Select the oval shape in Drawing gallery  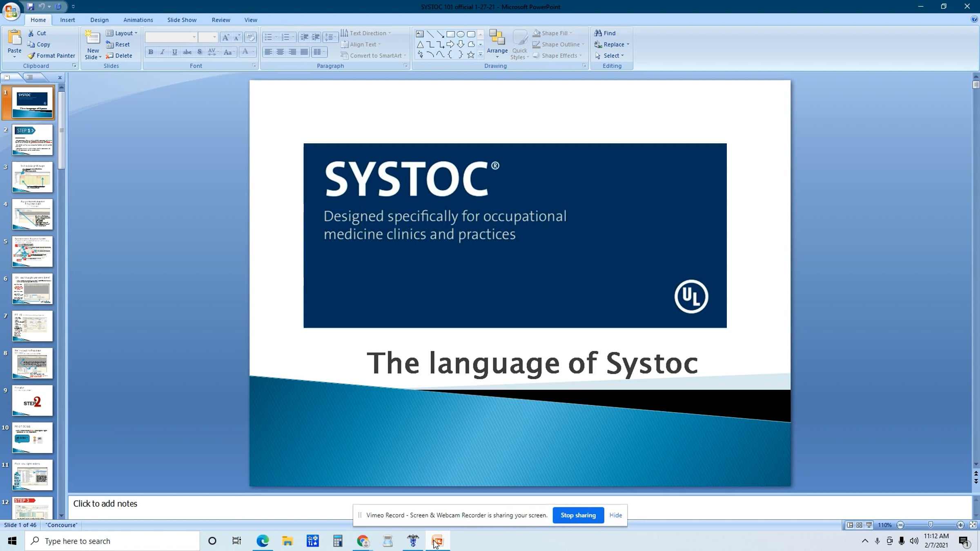click(461, 34)
